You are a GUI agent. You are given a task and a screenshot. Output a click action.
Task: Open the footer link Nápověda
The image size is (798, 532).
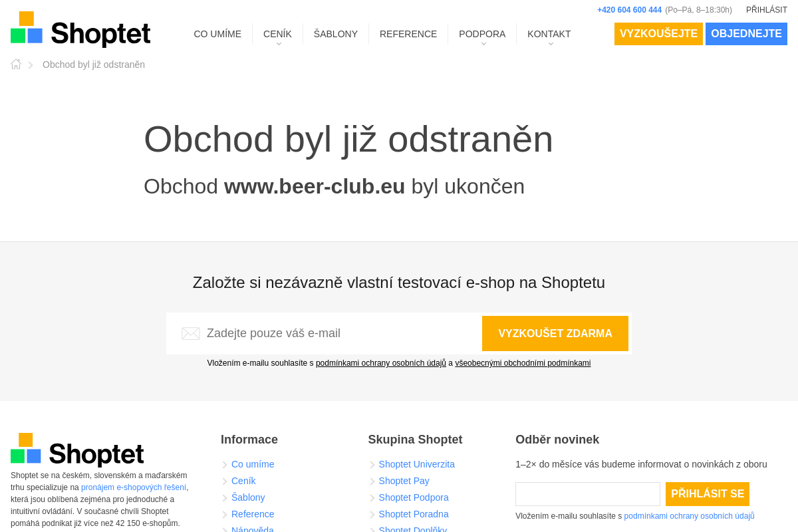coord(253,529)
